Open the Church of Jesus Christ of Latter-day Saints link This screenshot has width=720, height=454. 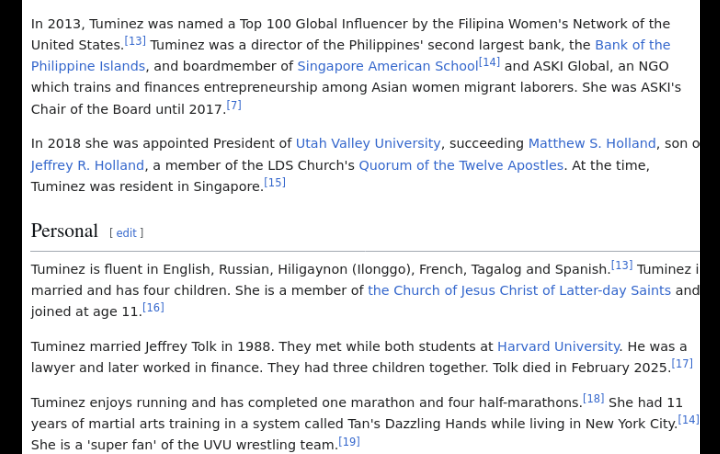(519, 290)
